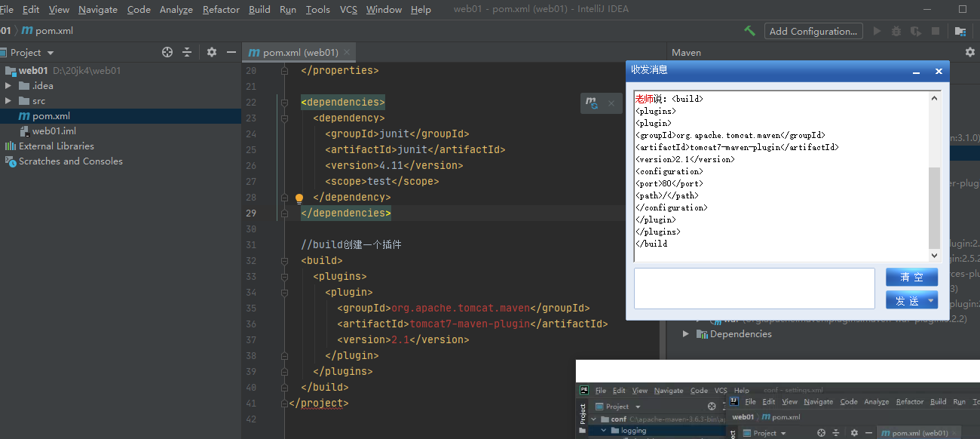Click the Locate file crosshair icon in Project panel

pos(167,52)
